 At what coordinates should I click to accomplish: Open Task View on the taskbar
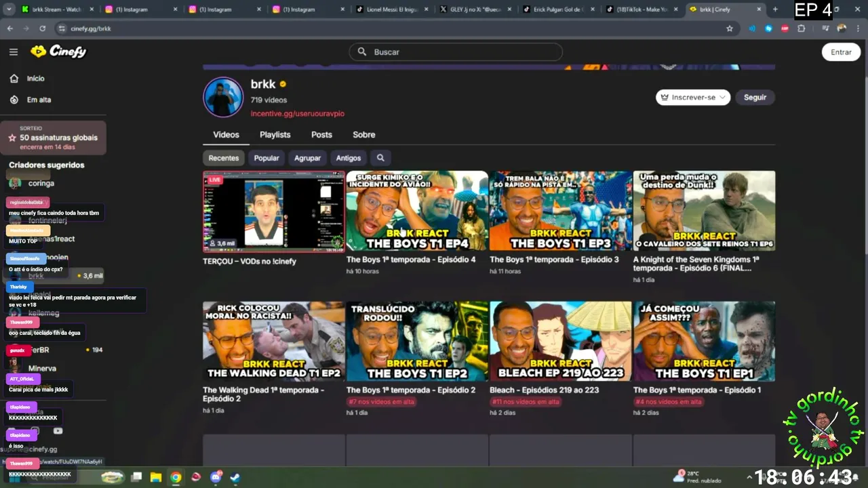[x=137, y=477]
